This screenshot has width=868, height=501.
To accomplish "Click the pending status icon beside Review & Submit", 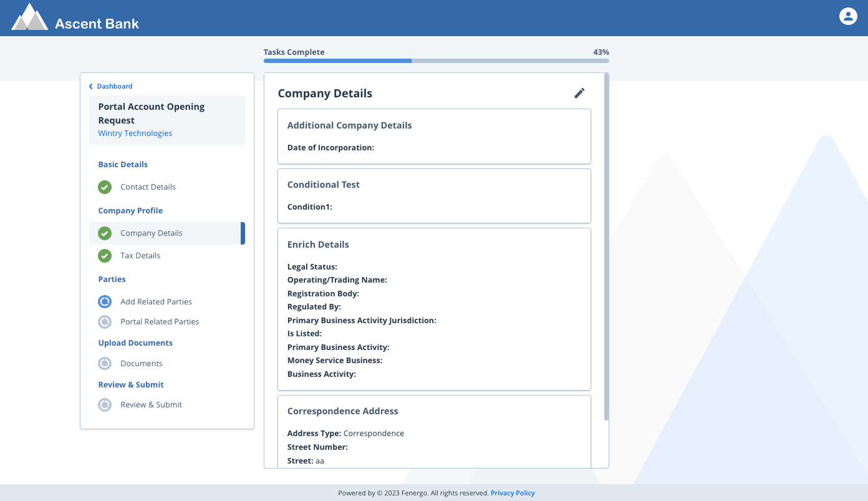I will [x=104, y=404].
